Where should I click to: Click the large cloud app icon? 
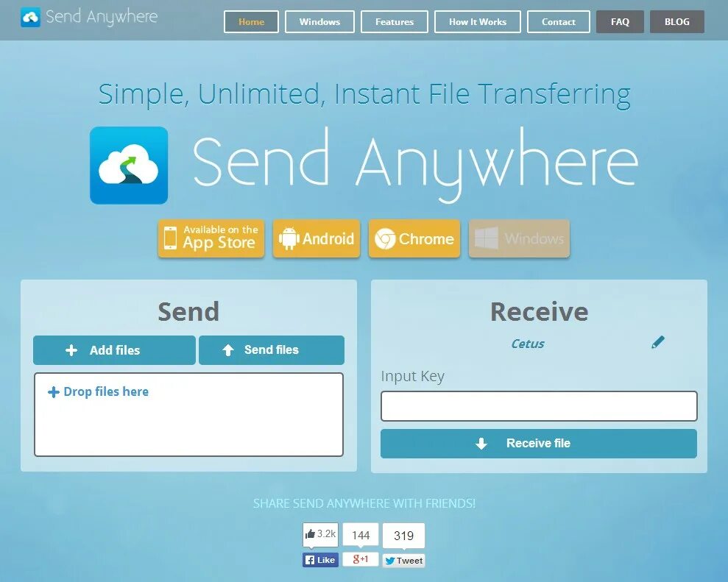tap(129, 166)
